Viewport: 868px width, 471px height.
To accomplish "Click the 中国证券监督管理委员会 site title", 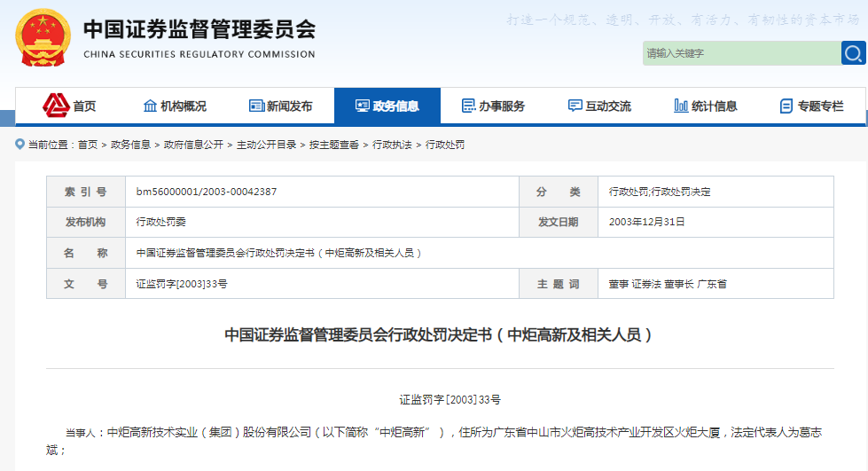I will (x=199, y=30).
